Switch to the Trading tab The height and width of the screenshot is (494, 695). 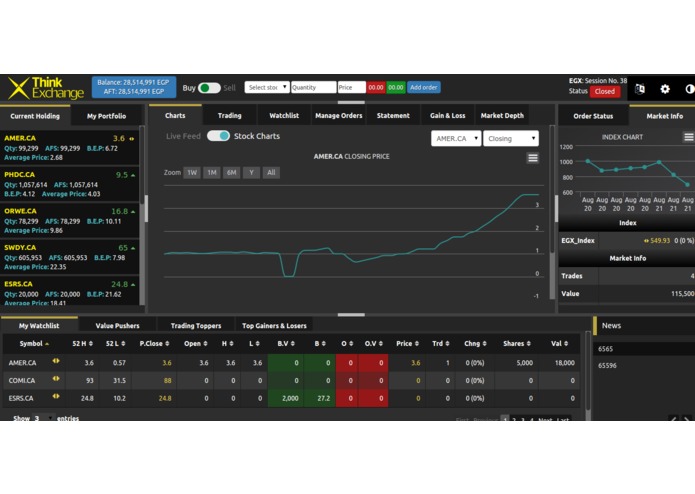point(230,115)
